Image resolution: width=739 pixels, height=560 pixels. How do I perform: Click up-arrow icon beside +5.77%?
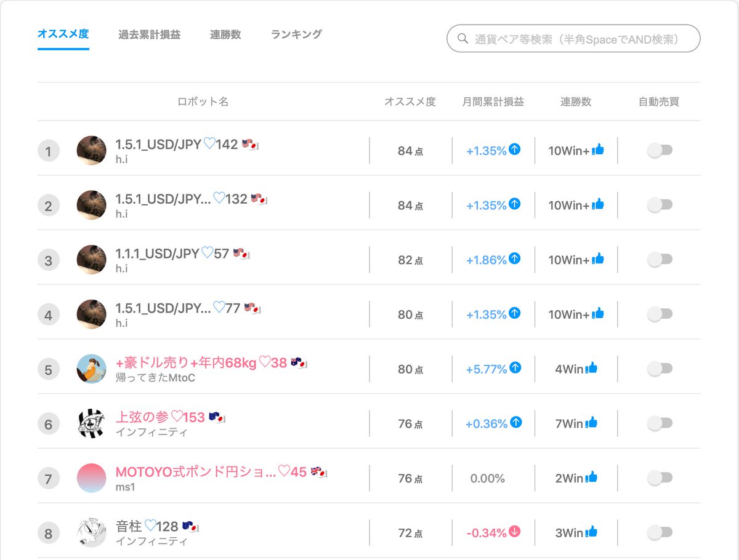tap(515, 368)
